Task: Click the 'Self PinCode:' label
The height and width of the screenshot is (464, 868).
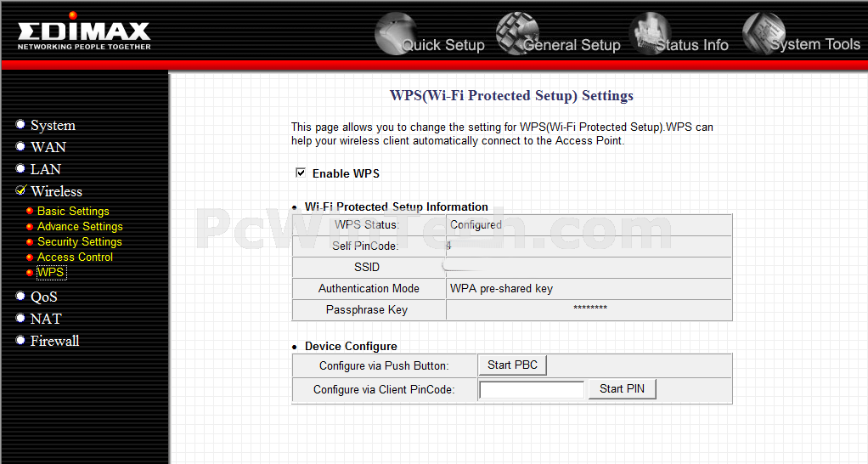Action: 365,246
